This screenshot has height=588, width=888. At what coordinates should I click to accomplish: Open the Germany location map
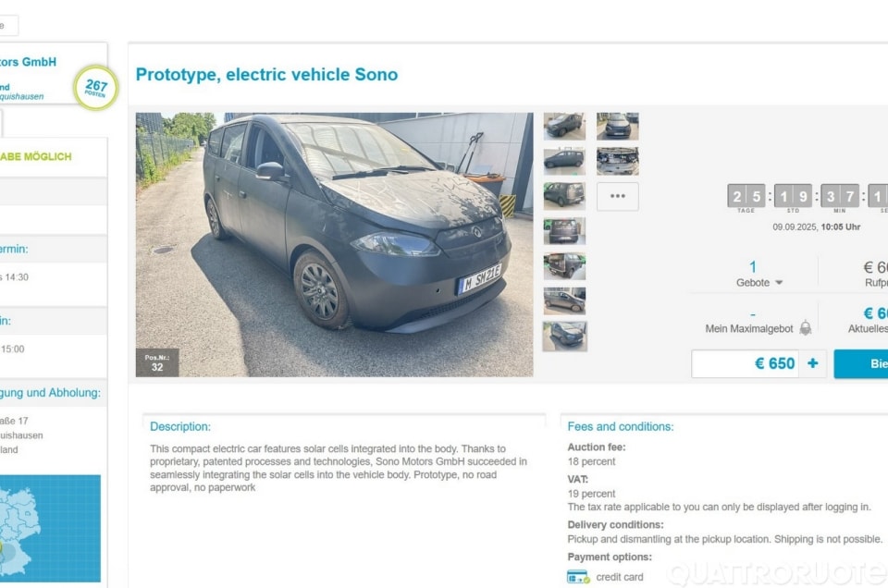(50, 528)
